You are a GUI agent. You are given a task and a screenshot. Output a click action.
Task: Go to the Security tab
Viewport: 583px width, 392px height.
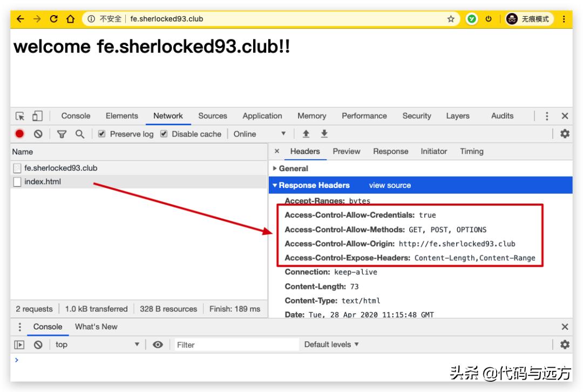pos(417,116)
